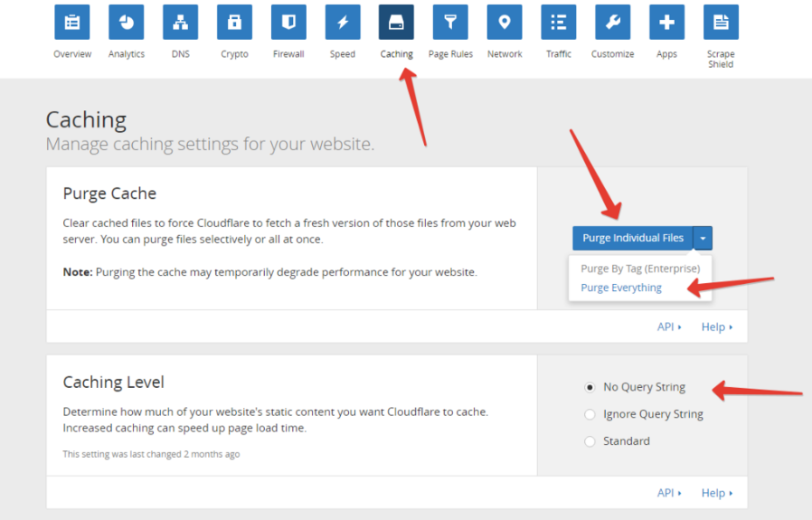
Task: Open the Analytics pie chart icon
Action: 127,23
